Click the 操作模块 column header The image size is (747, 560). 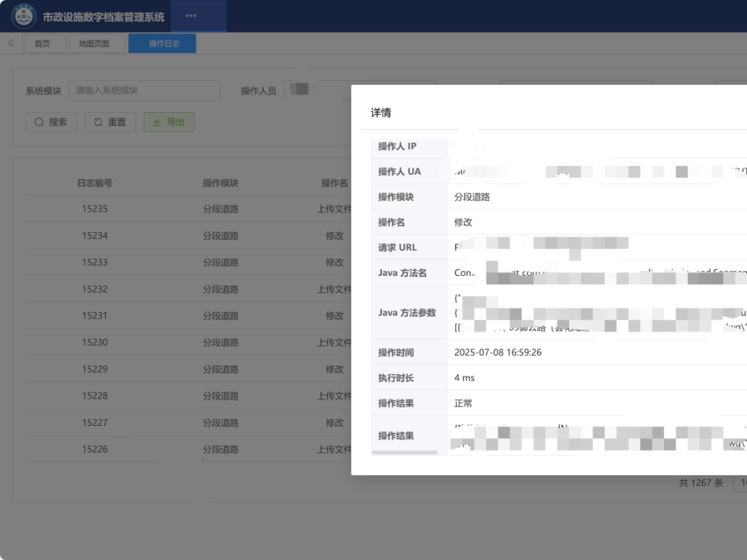coord(221,183)
